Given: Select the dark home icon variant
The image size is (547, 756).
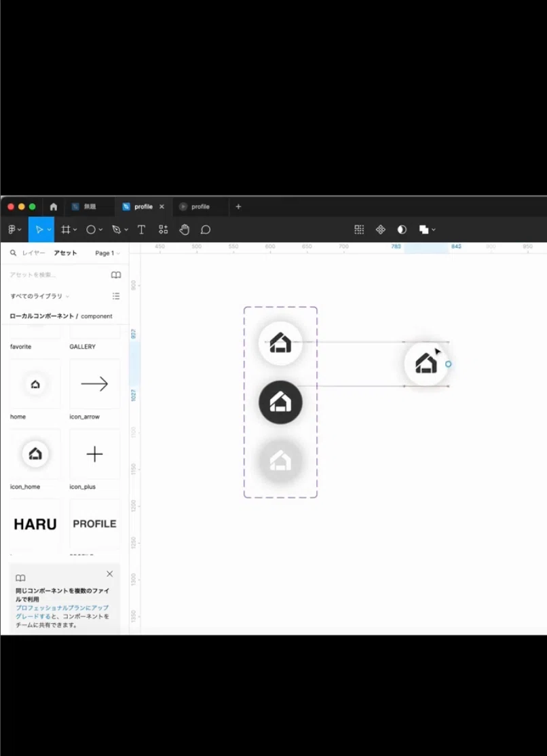Looking at the screenshot, I should [280, 402].
